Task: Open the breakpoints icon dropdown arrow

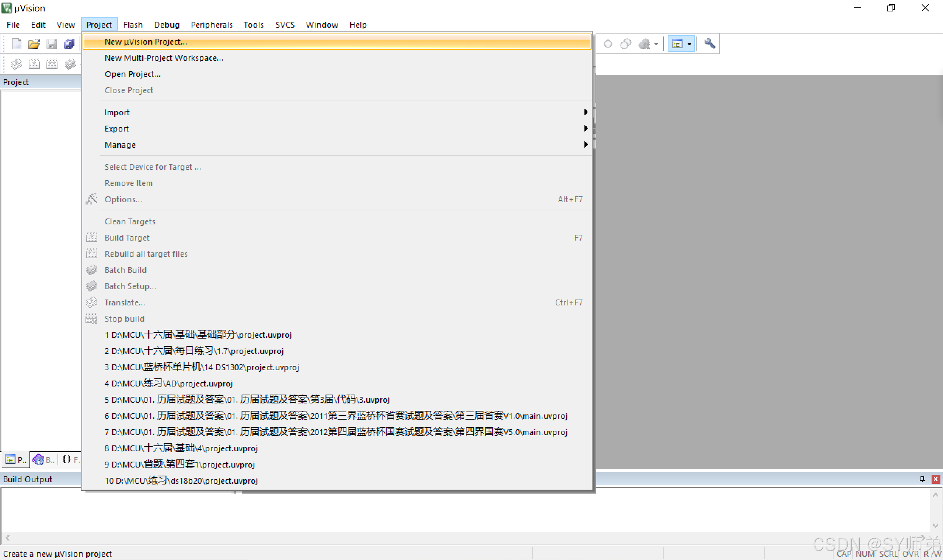Action: (x=656, y=44)
